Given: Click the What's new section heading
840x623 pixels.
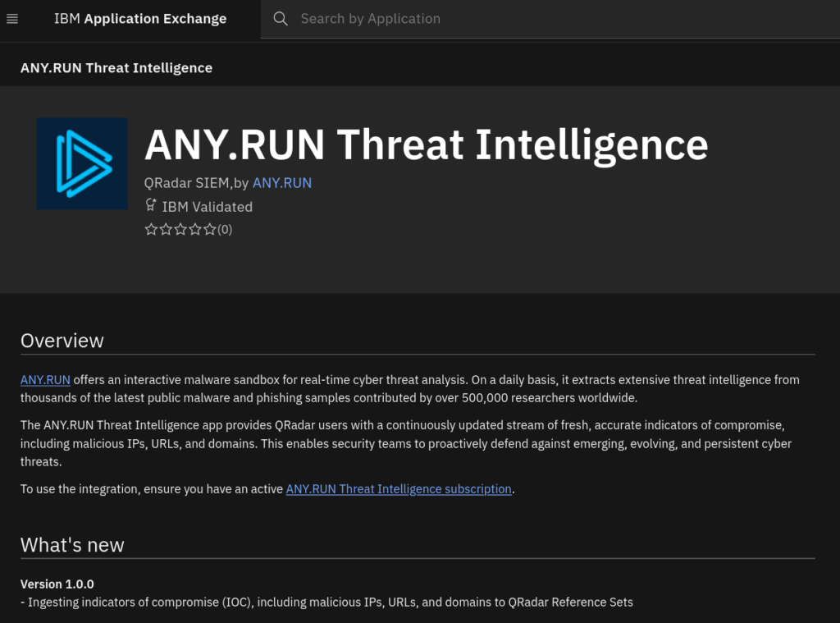Looking at the screenshot, I should (x=72, y=545).
